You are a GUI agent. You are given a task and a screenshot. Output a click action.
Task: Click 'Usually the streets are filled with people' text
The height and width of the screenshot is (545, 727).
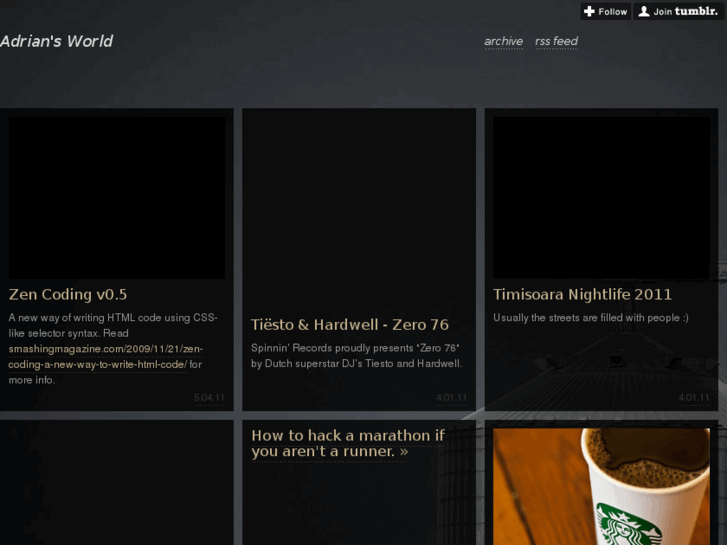[591, 318]
